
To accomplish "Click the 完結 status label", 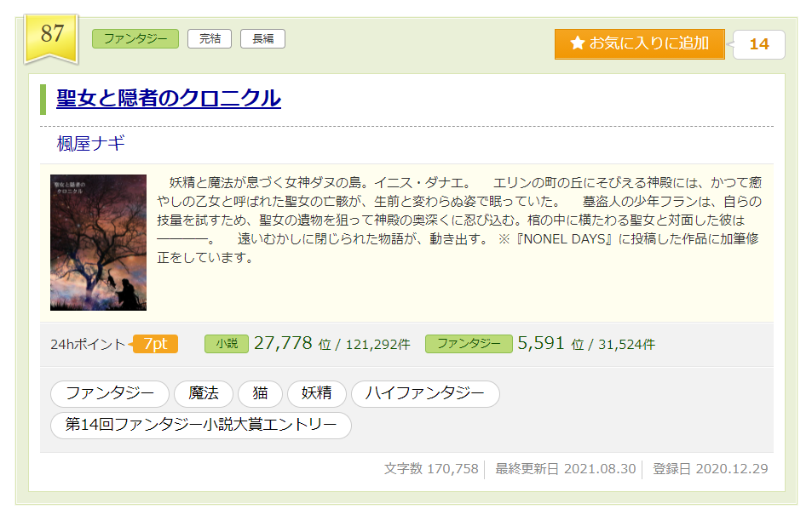I will click(210, 39).
